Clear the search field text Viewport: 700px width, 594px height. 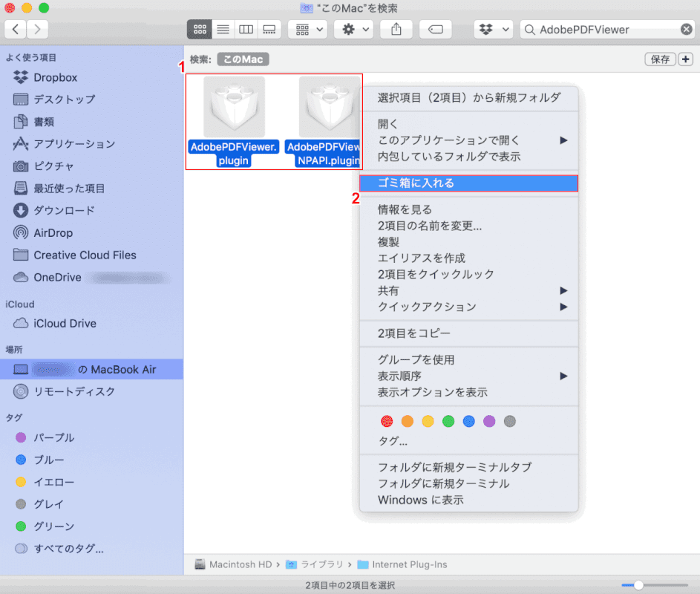pos(686,30)
